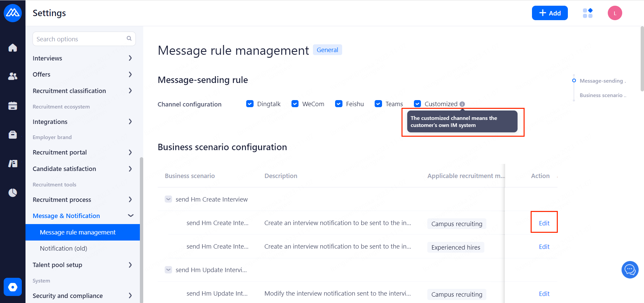Open the calendar icon in left sidebar
644x303 pixels.
tap(13, 106)
